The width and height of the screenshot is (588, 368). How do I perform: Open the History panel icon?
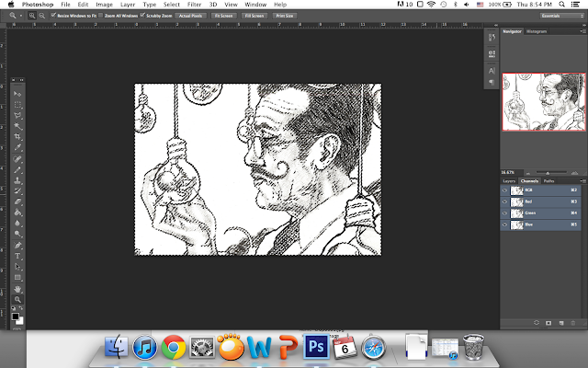click(x=492, y=37)
